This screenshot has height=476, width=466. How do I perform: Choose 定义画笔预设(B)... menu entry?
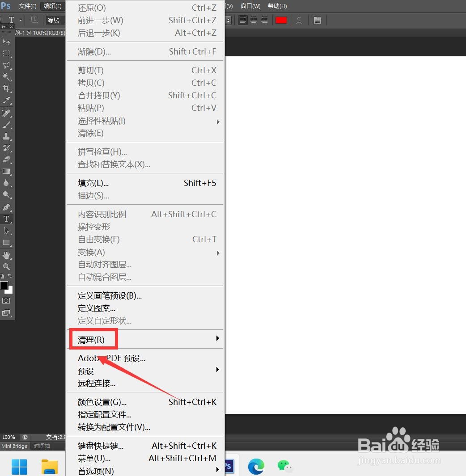pos(145,296)
